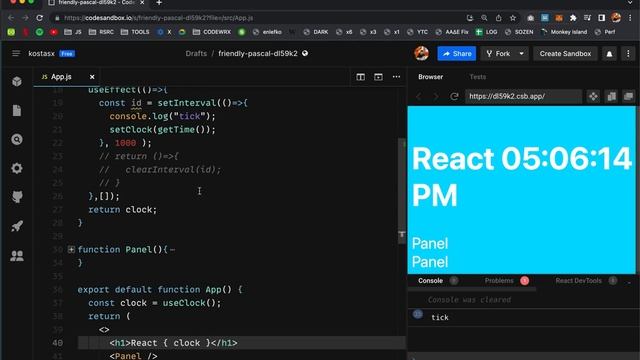
Task: Click the "tick" console log entry
Action: click(440, 317)
